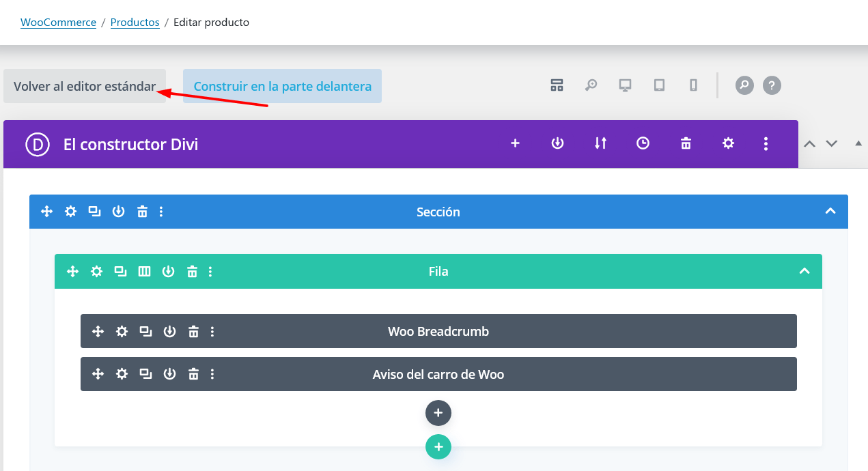Move icon on Woo Breadcrumb module
Screen dimensions: 868x471
[98, 332]
